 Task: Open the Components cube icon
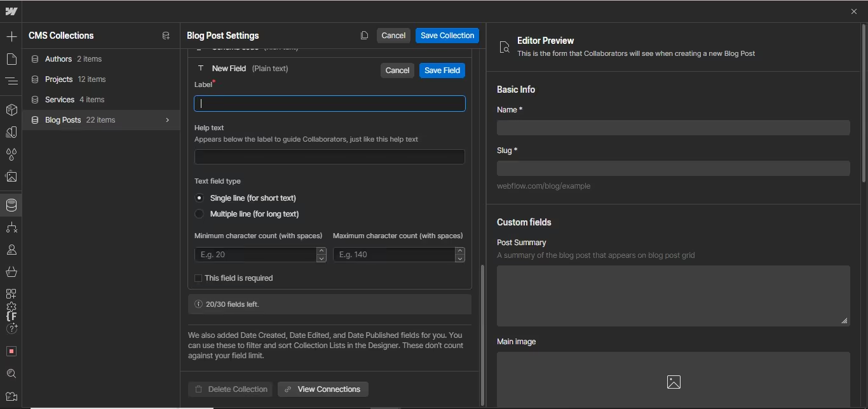point(11,110)
